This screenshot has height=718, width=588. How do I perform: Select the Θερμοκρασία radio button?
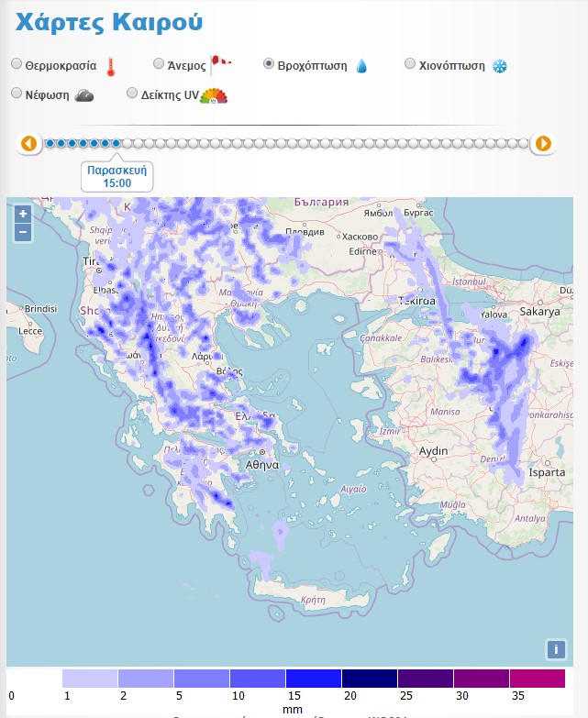(17, 64)
